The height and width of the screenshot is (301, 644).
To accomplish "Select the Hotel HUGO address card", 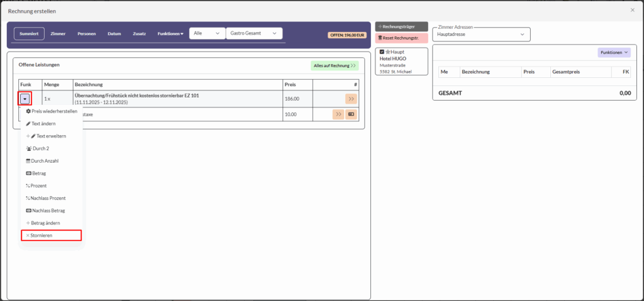I will point(402,62).
